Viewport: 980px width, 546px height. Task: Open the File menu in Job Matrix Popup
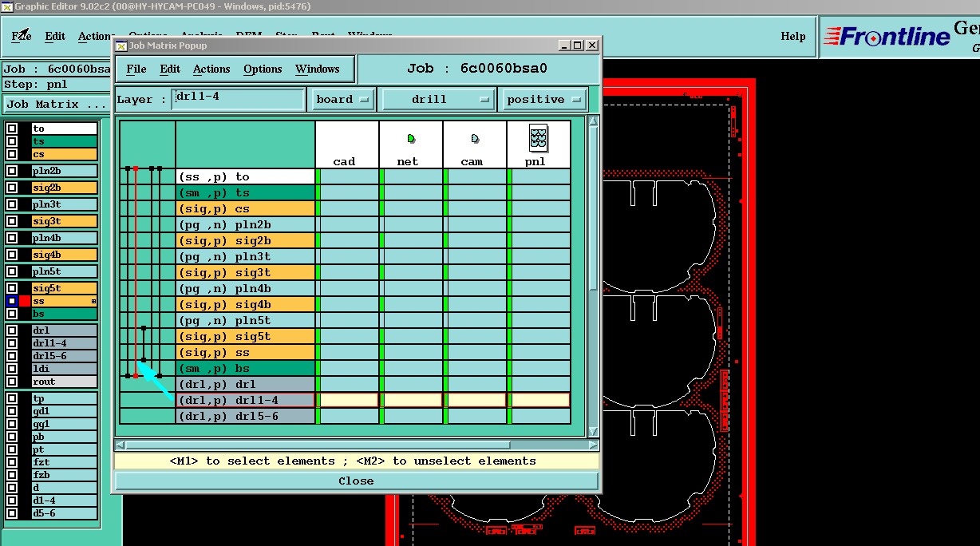pos(136,69)
